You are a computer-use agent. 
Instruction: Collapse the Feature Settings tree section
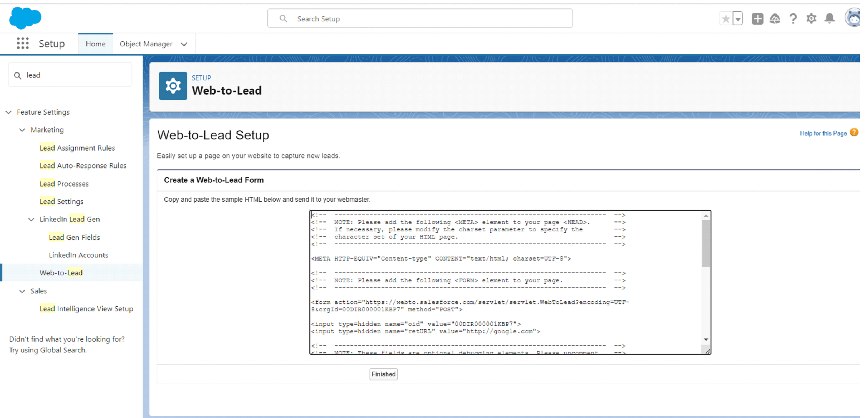coord(8,112)
